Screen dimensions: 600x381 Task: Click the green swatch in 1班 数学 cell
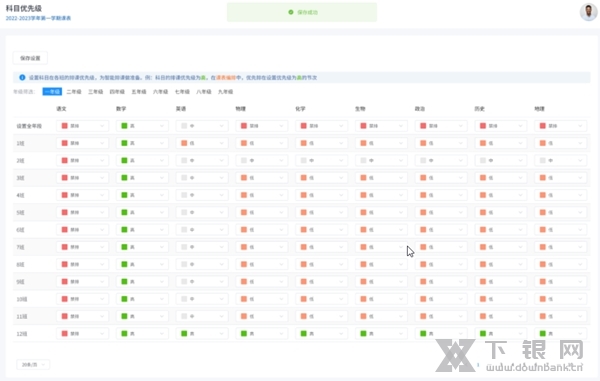[124, 143]
